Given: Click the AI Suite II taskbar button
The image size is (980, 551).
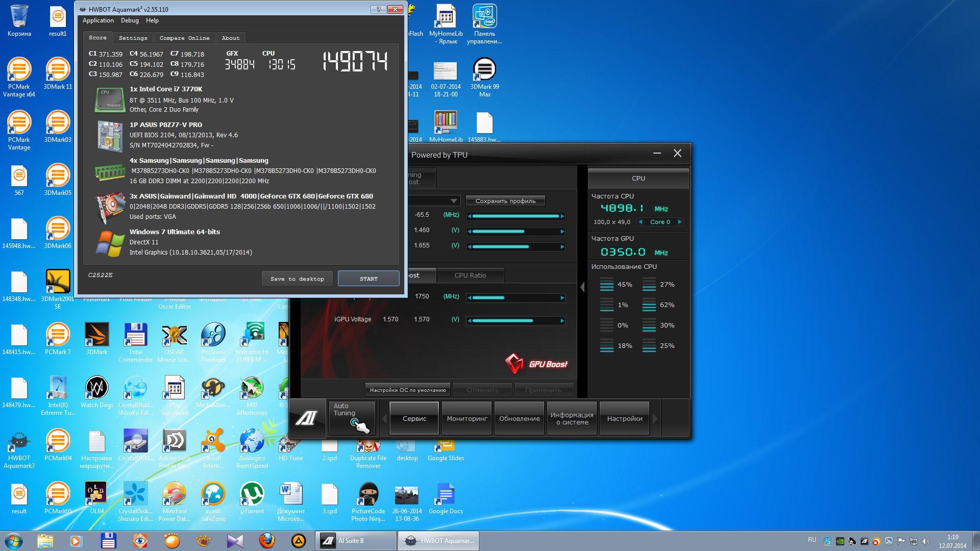Looking at the screenshot, I should coord(356,541).
